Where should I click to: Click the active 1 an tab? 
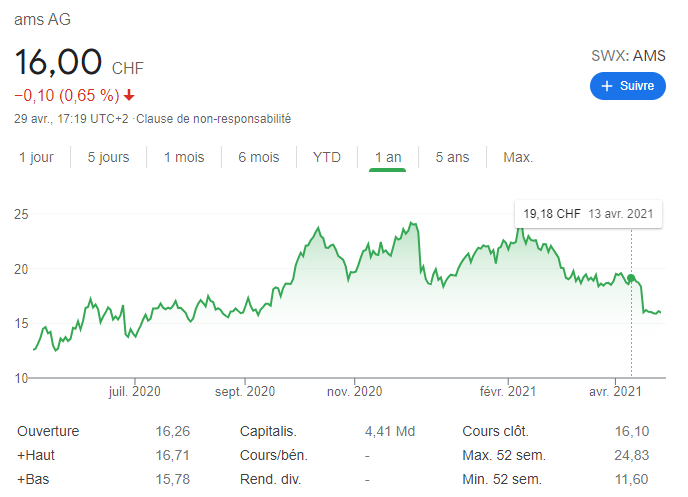pos(388,157)
